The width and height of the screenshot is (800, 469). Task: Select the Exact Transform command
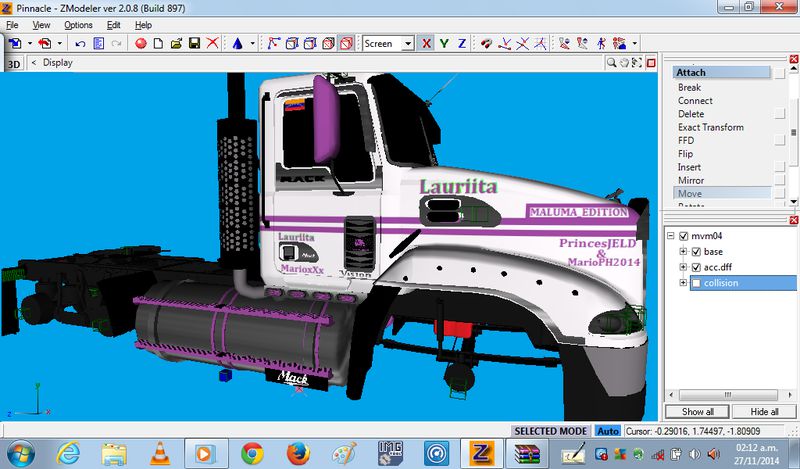coord(710,127)
